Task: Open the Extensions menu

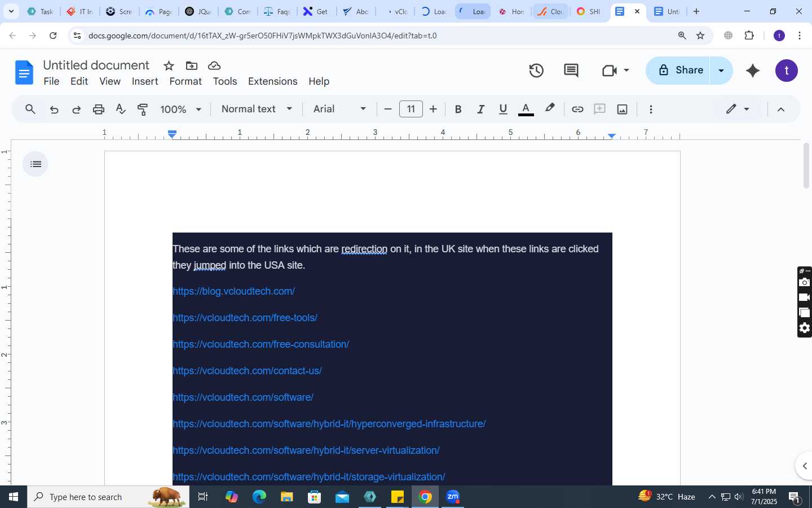Action: click(272, 81)
